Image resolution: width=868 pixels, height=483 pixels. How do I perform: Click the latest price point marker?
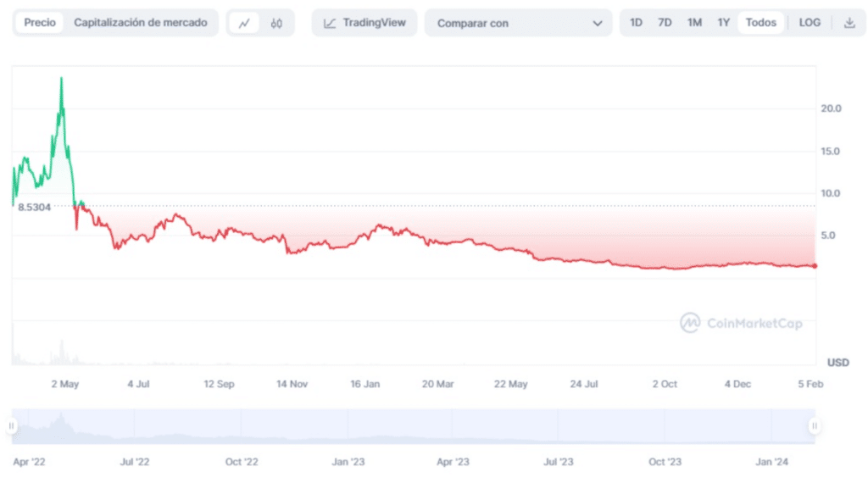coord(815,266)
